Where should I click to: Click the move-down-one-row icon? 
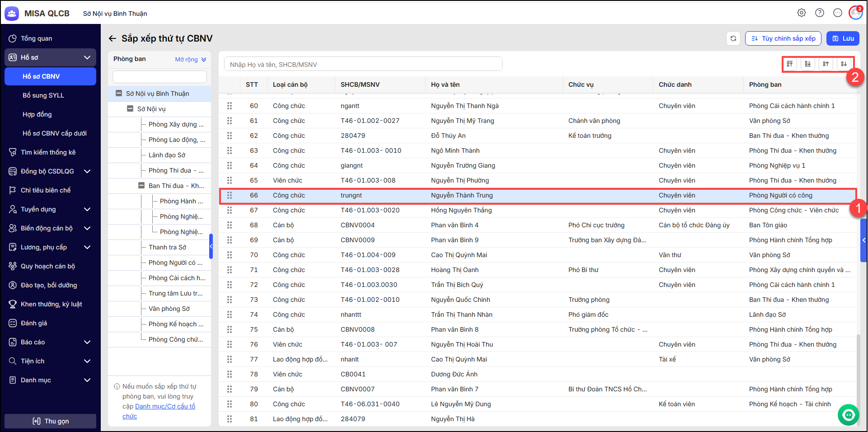pos(844,64)
